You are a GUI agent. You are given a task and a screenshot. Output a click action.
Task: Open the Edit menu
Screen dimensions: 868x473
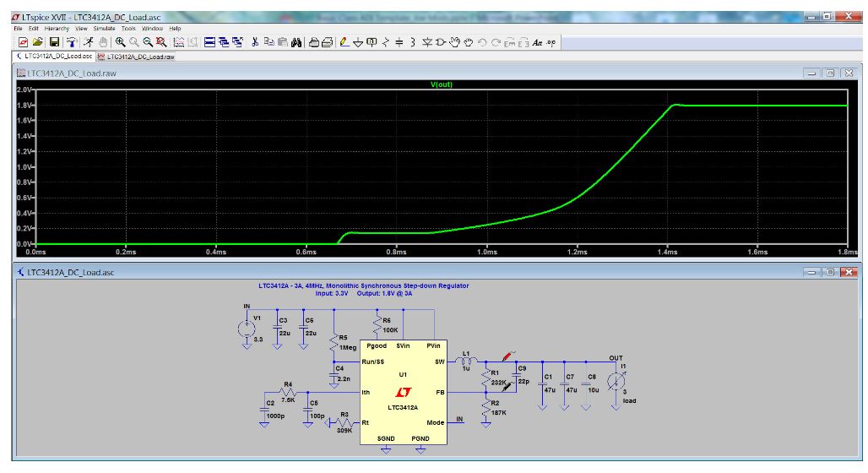tap(34, 28)
